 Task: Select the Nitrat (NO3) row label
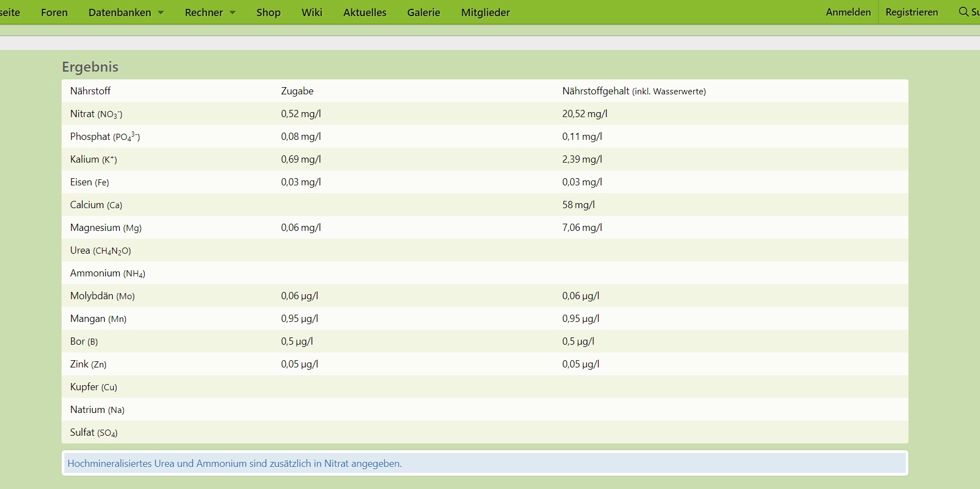(x=97, y=114)
